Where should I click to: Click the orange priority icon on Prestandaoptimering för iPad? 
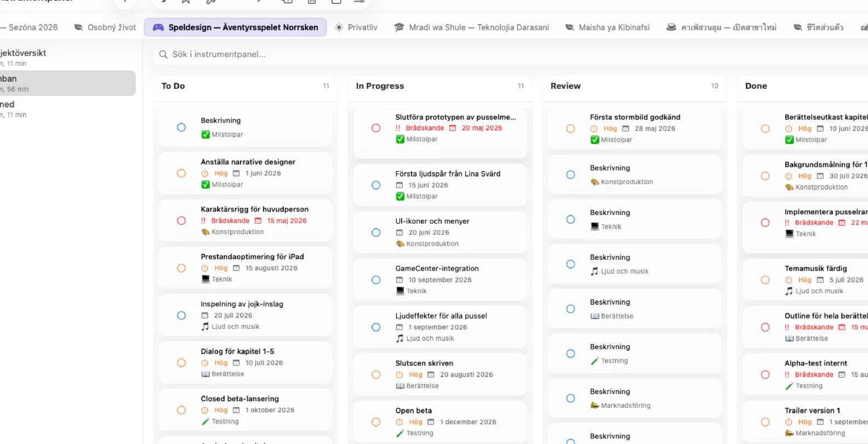205,268
